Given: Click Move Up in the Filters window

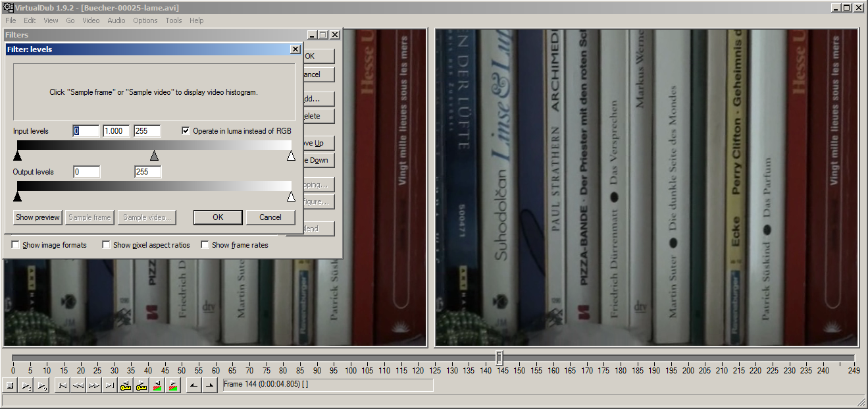Looking at the screenshot, I should 319,143.
